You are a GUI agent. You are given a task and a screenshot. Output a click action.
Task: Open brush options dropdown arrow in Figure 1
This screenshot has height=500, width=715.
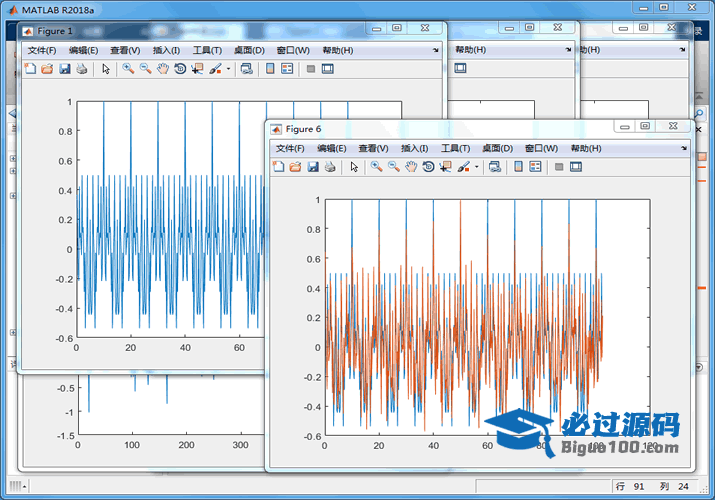tap(228, 69)
